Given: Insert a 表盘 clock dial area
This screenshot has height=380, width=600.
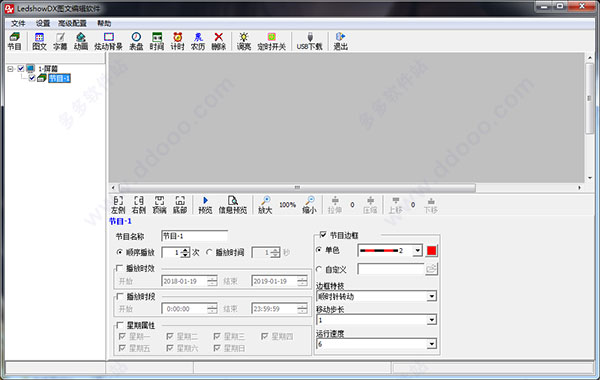Looking at the screenshot, I should click(x=136, y=41).
